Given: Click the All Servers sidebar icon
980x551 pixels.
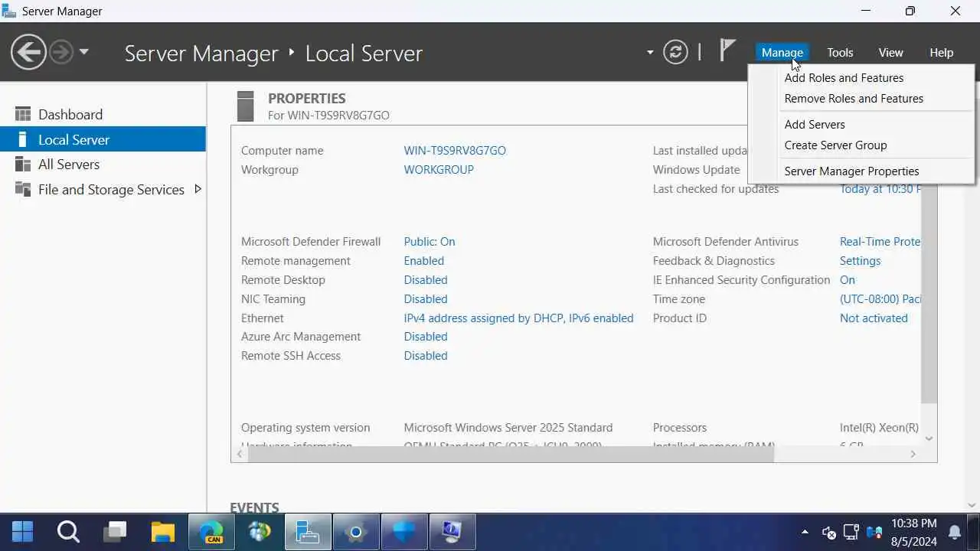Looking at the screenshot, I should (x=23, y=164).
